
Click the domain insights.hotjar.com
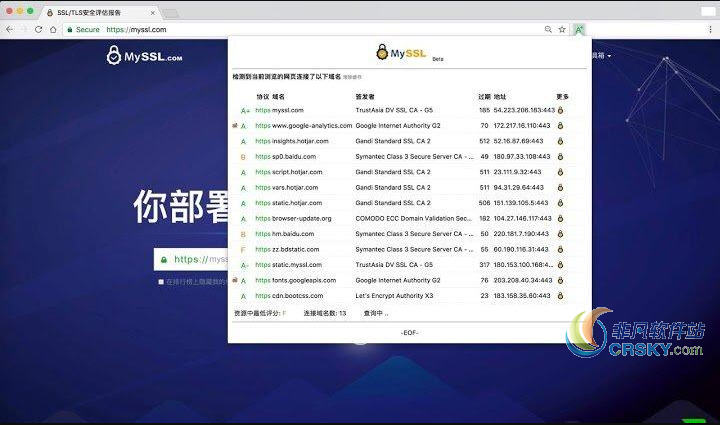tap(300, 141)
